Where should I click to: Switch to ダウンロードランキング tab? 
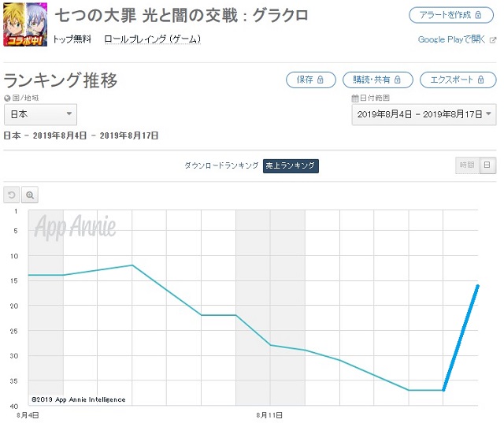coord(221,165)
